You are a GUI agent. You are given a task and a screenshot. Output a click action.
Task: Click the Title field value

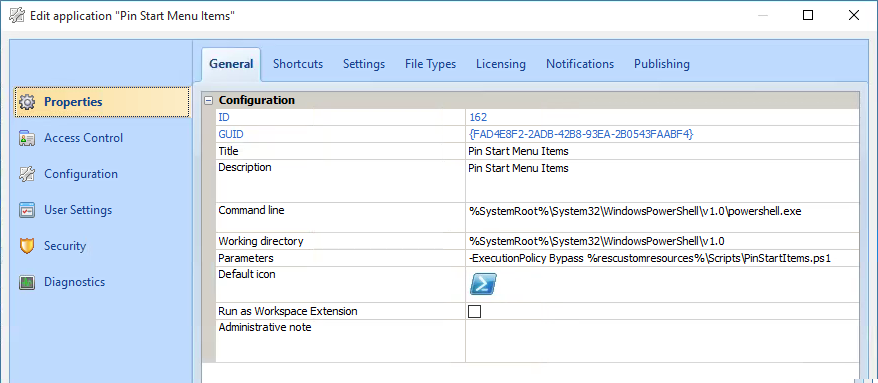662,151
